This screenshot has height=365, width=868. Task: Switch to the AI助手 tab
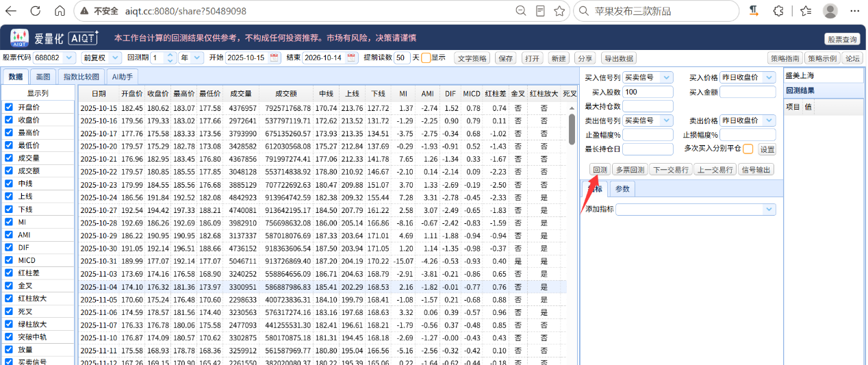click(x=122, y=77)
